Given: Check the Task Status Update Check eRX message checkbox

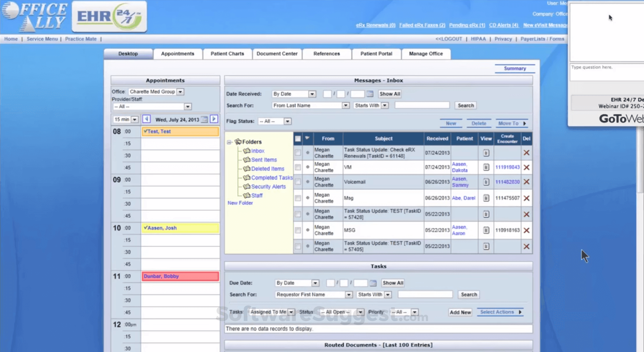Looking at the screenshot, I should point(298,152).
